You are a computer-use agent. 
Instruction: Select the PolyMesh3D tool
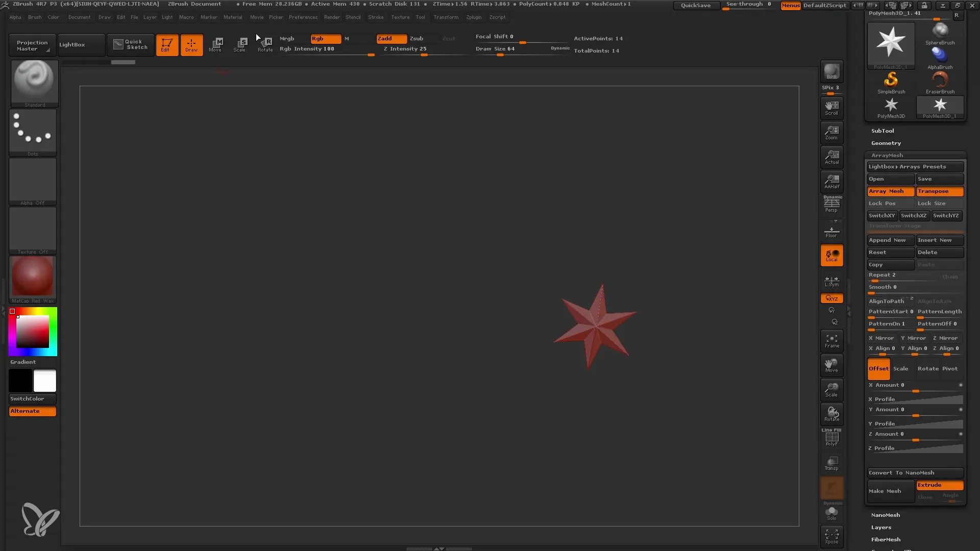[891, 108]
